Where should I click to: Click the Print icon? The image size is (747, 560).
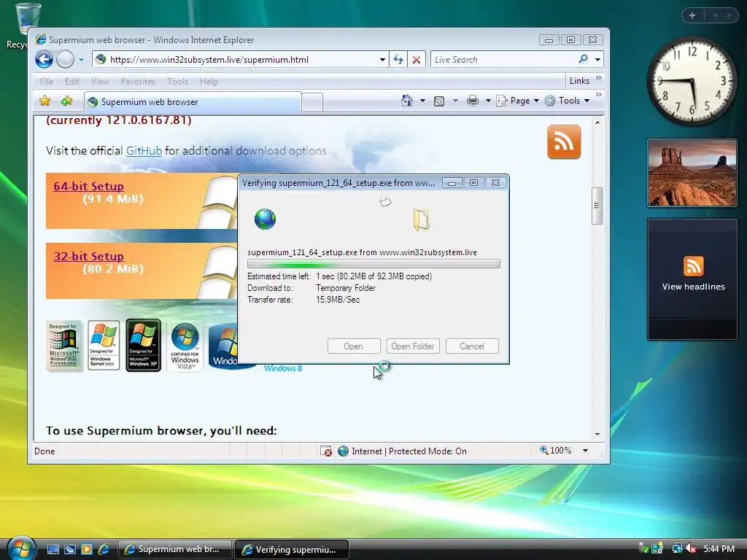[x=473, y=101]
